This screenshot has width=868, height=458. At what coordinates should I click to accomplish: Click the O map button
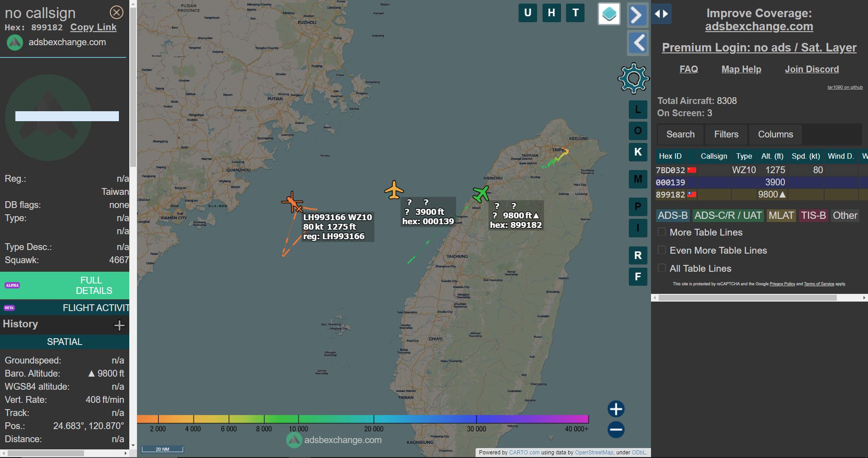pyautogui.click(x=638, y=131)
